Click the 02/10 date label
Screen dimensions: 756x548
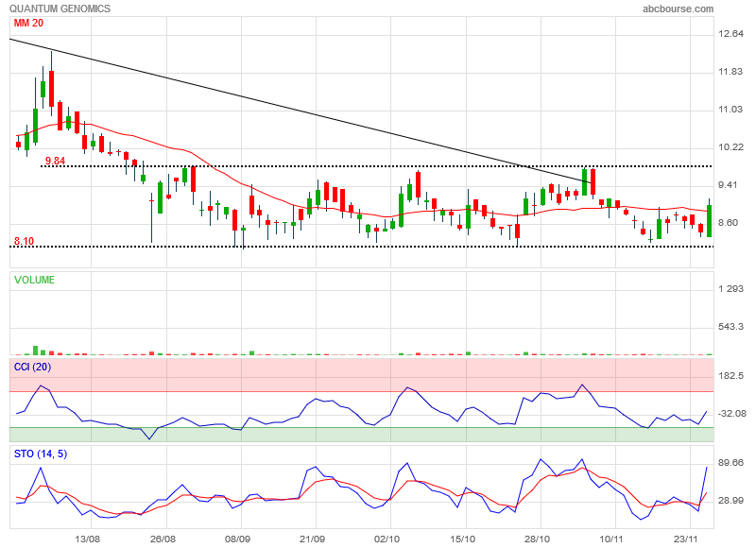pos(387,539)
